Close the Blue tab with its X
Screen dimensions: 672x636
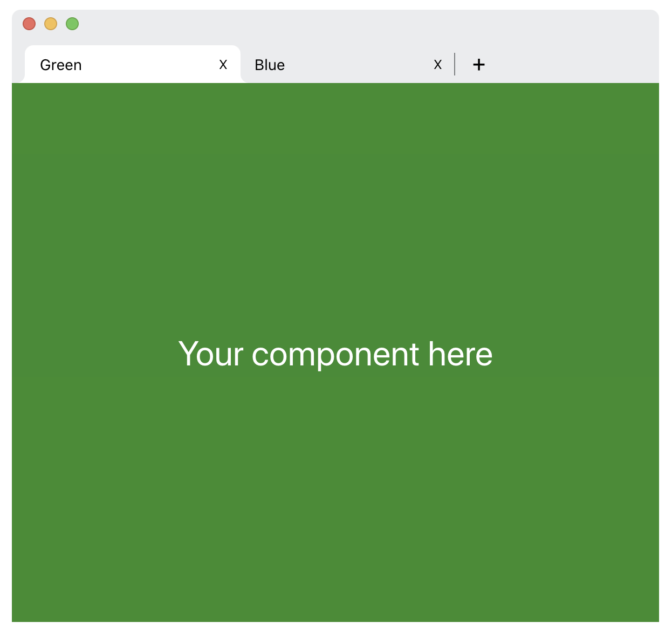[438, 65]
